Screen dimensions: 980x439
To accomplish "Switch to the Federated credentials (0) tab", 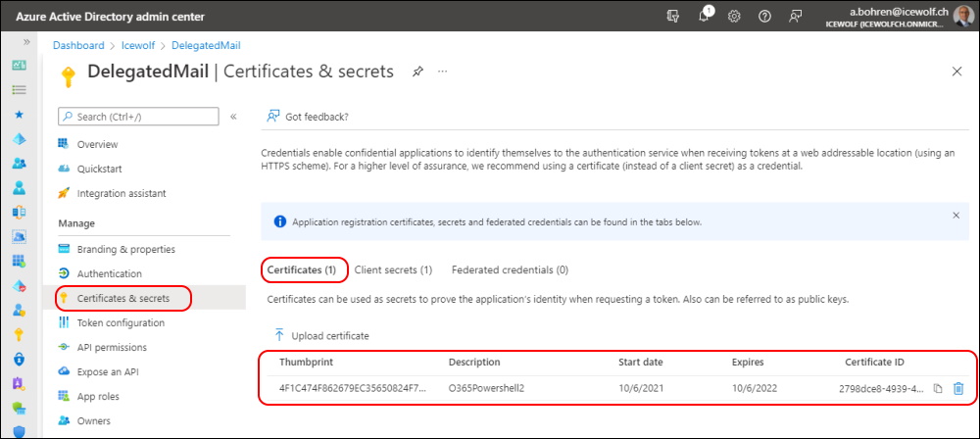I will [510, 270].
